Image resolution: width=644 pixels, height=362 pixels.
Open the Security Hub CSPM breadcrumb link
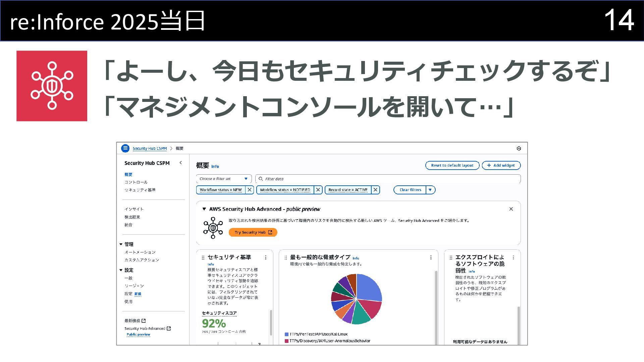150,148
